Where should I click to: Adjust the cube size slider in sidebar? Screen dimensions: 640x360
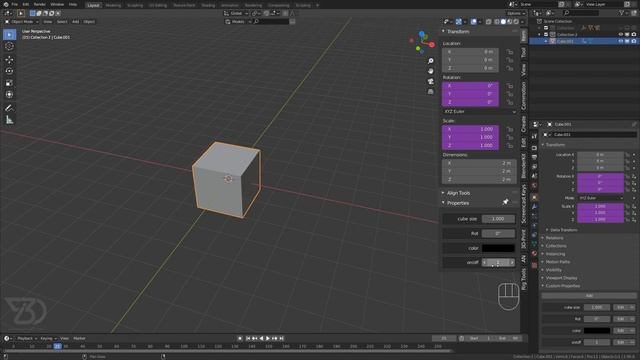pyautogui.click(x=498, y=219)
